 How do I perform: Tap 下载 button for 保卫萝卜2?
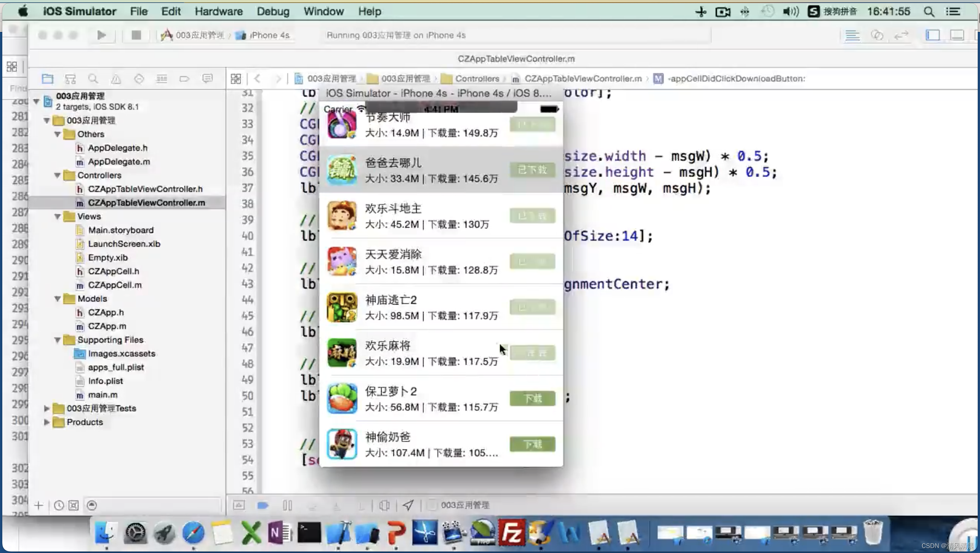coord(532,398)
